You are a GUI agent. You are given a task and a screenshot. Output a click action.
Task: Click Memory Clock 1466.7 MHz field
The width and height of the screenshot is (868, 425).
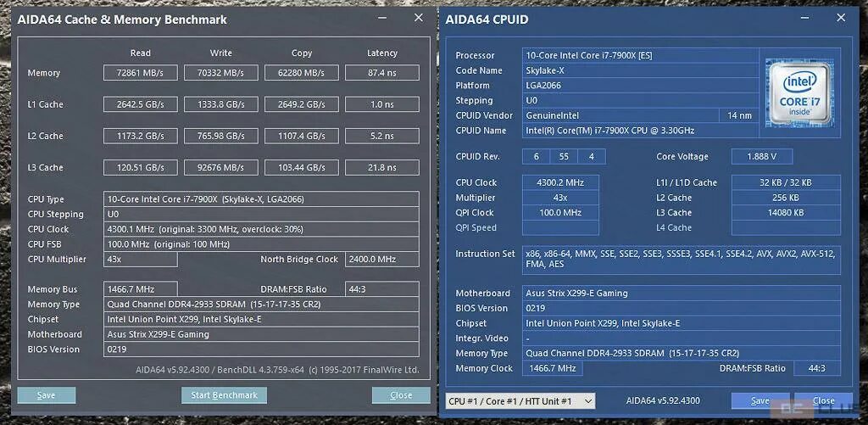[x=553, y=368]
